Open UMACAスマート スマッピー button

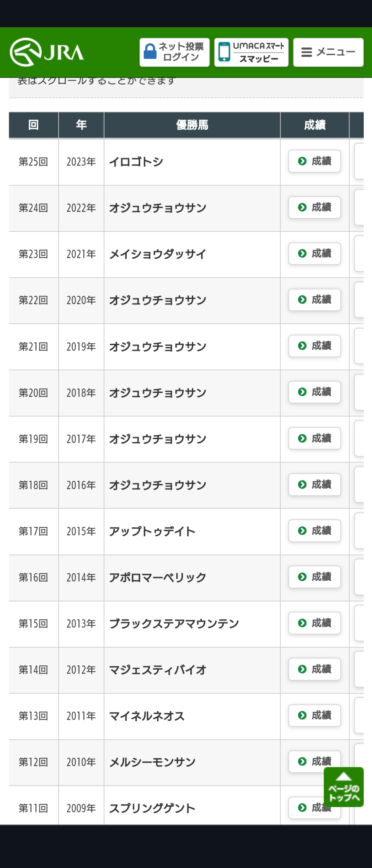[x=251, y=53]
